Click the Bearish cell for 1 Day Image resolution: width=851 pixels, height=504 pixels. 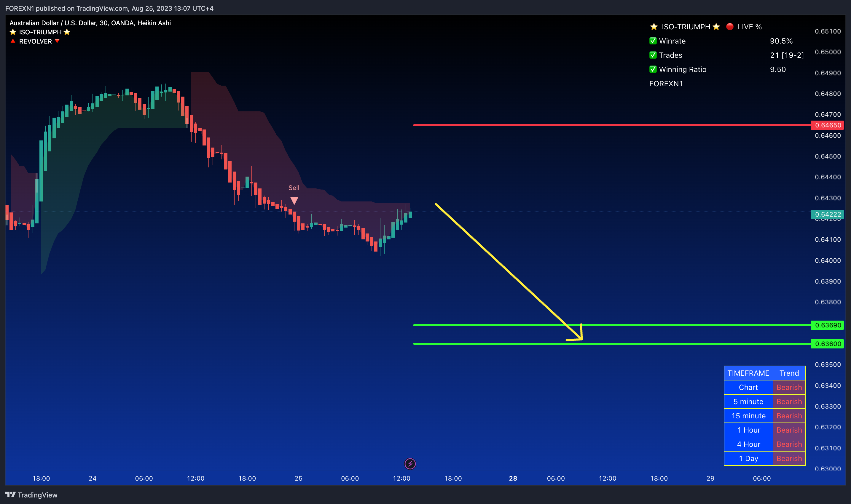(789, 458)
